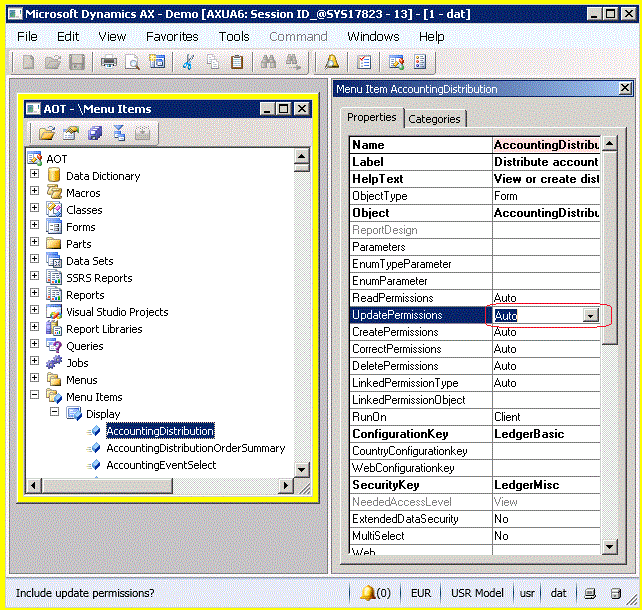Screen dimensions: 642x610
Task: Click the Print preview toolbar icon
Action: coord(133,63)
